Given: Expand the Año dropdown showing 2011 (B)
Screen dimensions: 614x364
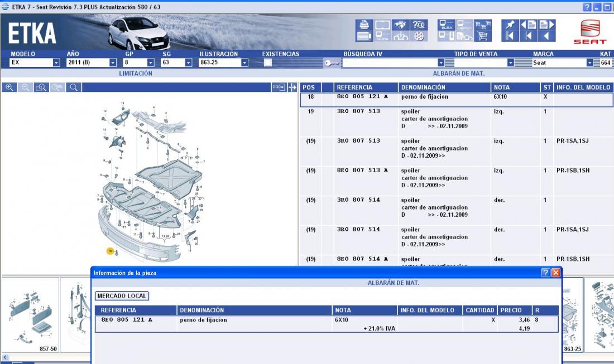Looking at the screenshot, I should pos(113,62).
